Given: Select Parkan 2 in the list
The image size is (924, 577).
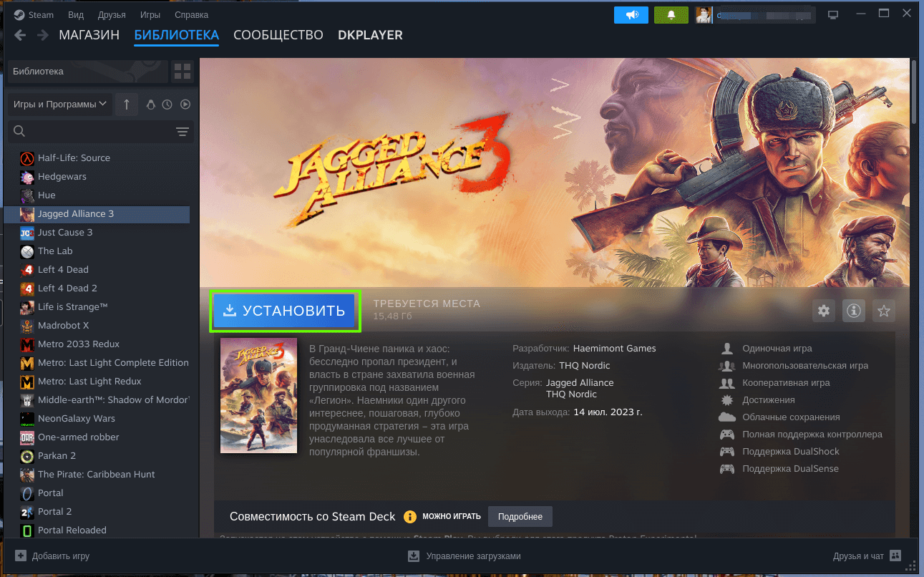Looking at the screenshot, I should pos(97,456).
